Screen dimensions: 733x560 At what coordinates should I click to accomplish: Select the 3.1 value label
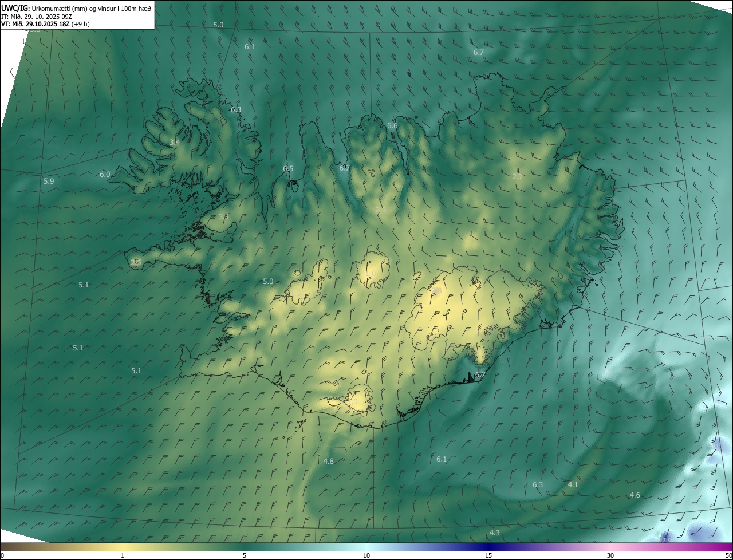(224, 216)
